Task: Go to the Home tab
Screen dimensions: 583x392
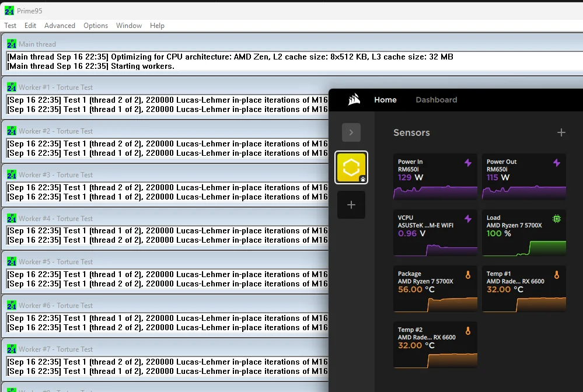Action: point(385,100)
